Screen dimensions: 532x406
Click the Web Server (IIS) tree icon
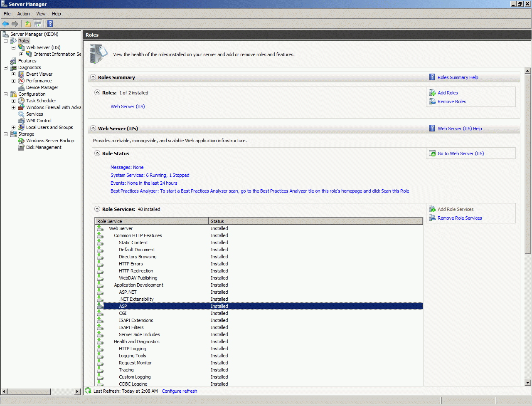21,47
